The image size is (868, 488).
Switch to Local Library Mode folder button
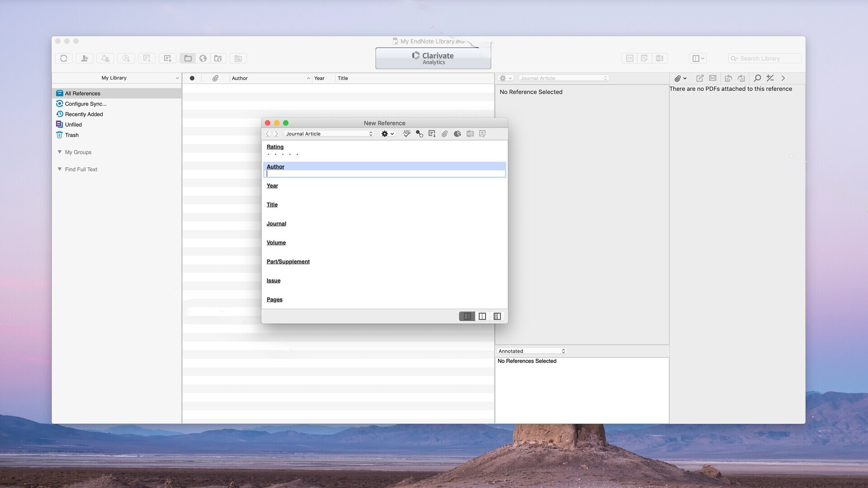tap(188, 58)
